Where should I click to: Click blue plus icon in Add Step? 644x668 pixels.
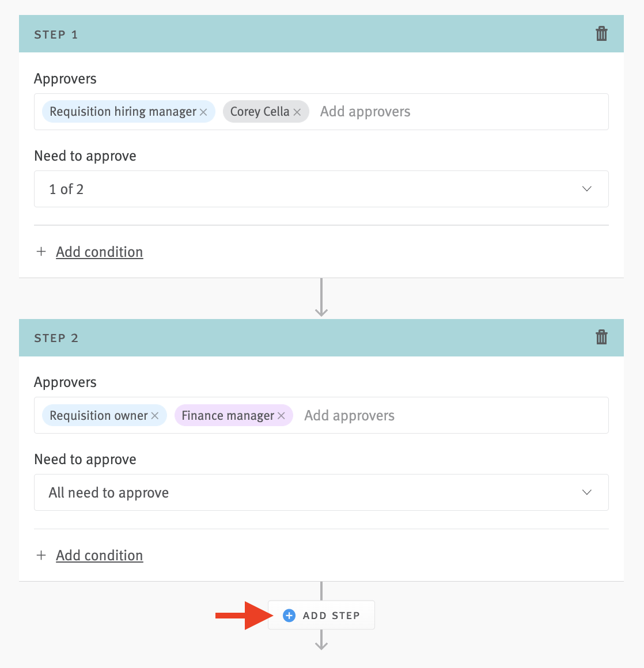[x=289, y=615]
